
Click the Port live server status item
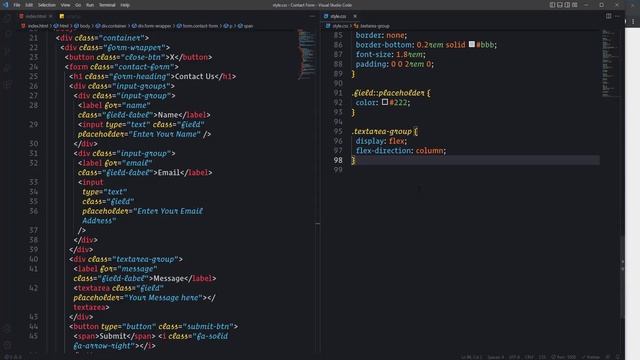[564, 357]
